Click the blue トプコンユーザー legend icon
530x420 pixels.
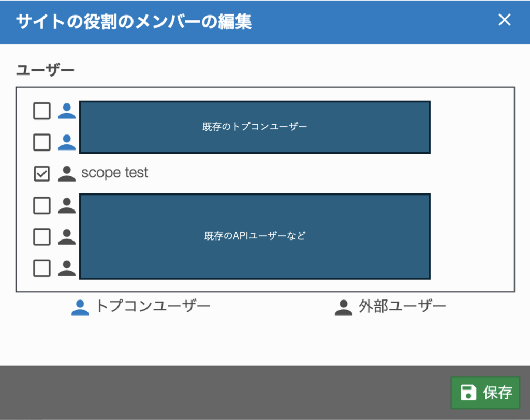(x=80, y=307)
